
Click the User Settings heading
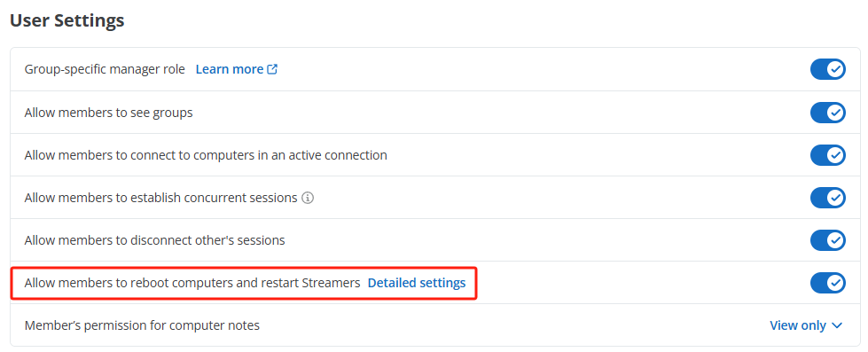(67, 20)
